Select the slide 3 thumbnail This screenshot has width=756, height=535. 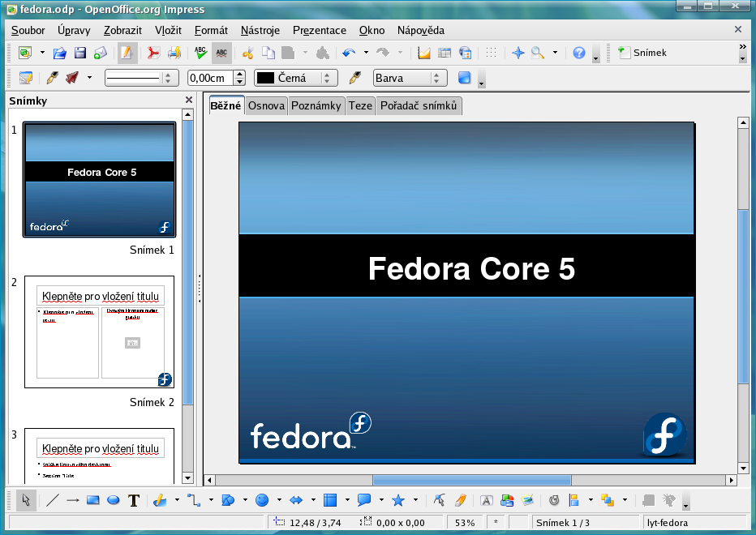click(99, 456)
